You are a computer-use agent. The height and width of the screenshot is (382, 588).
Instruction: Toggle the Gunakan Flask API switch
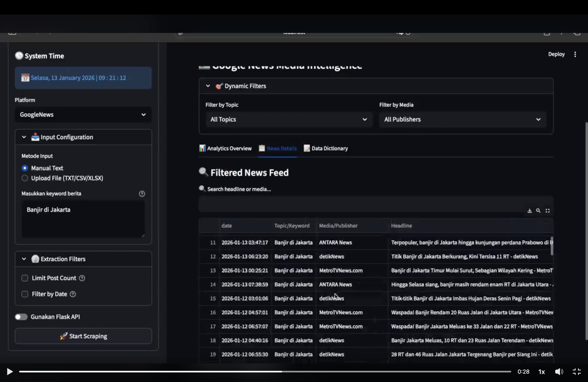pyautogui.click(x=21, y=317)
